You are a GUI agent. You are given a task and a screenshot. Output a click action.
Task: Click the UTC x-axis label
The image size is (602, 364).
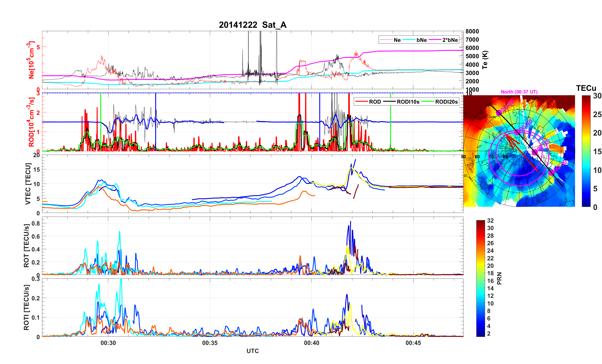252,351
